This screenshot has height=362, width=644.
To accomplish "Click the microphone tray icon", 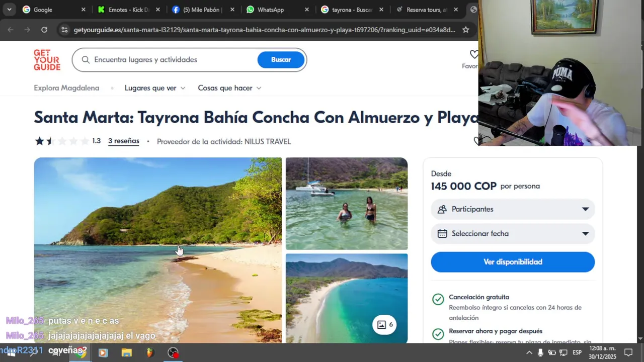I will coord(540,352).
